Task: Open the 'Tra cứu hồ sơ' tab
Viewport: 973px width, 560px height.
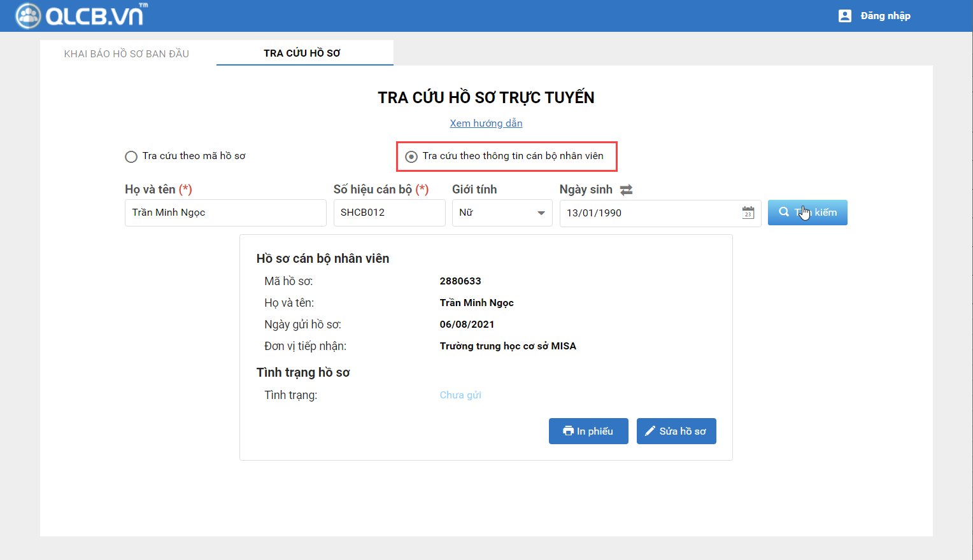Action: coord(302,53)
